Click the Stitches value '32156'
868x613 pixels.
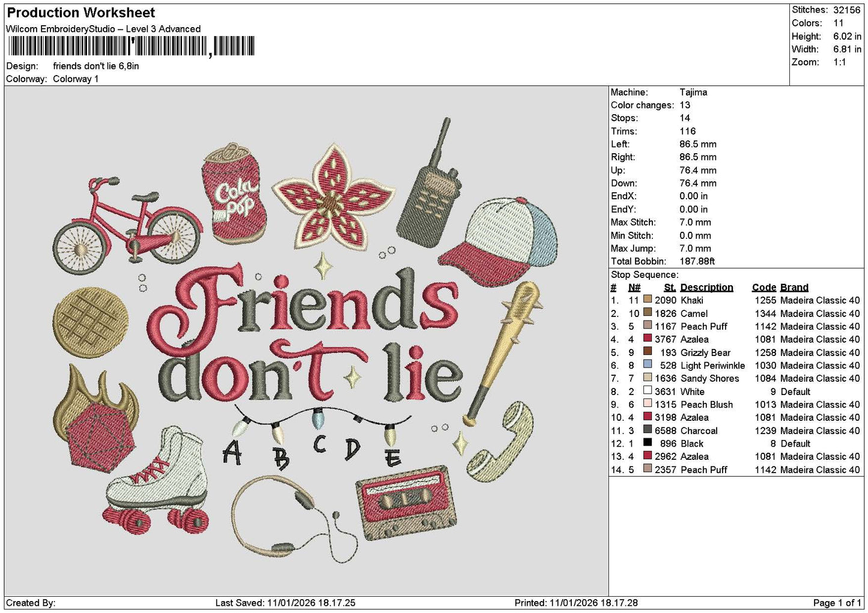[847, 10]
